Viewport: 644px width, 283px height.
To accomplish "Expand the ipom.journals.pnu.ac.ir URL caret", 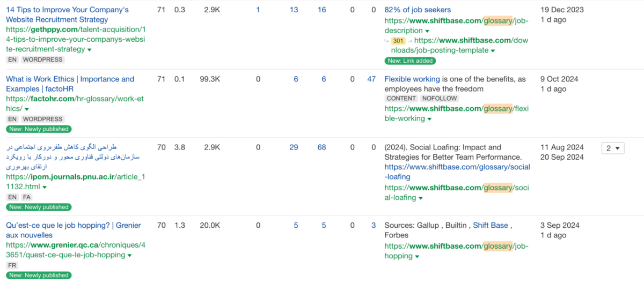I will [45, 188].
